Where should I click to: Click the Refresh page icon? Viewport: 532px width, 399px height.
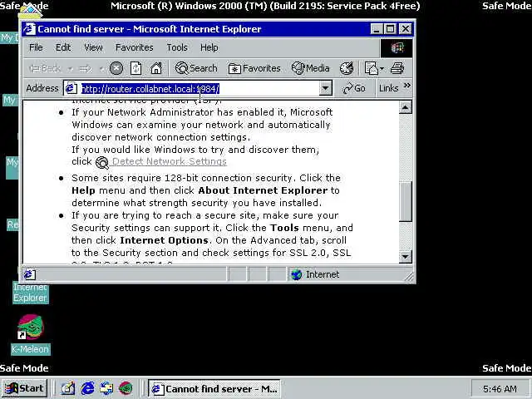135,68
